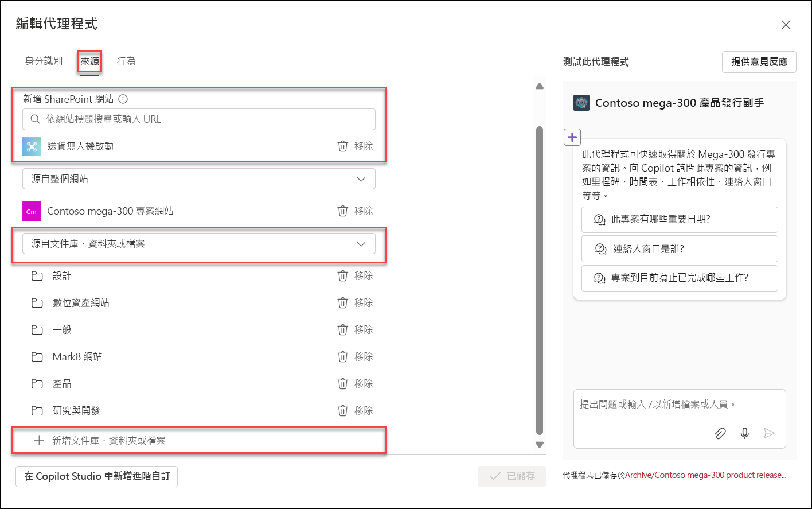Click the 移除 label for Contoso mega-300 專案網站
Screen dimensions: 812x509
(364, 211)
